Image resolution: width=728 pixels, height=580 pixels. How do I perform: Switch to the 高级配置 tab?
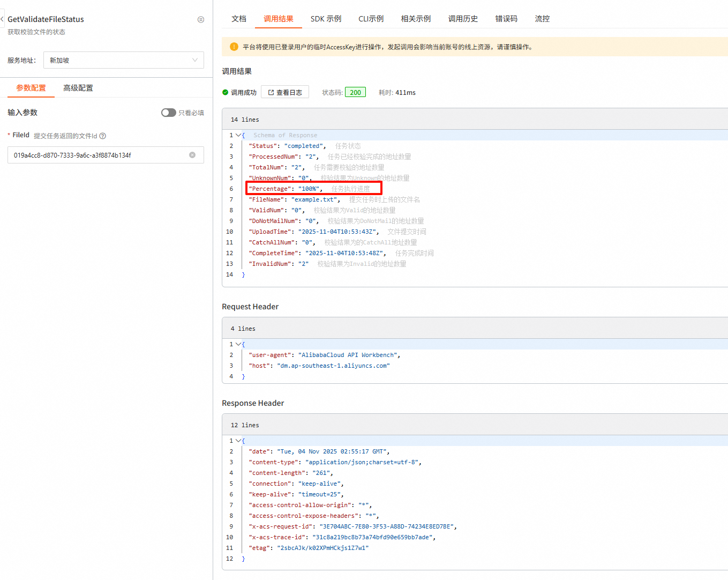[x=78, y=88]
